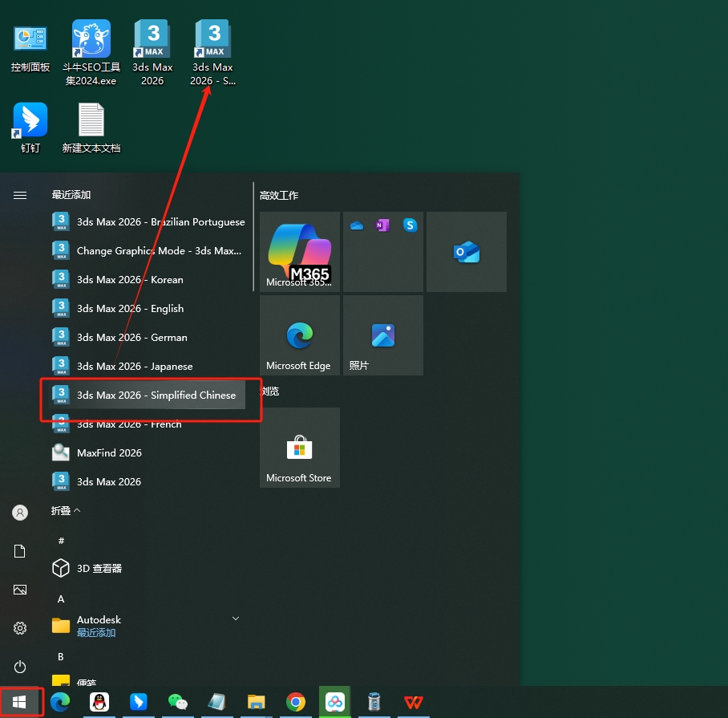The height and width of the screenshot is (718, 728).
Task: Open the Microsoft Edge tile
Action: 299,335
